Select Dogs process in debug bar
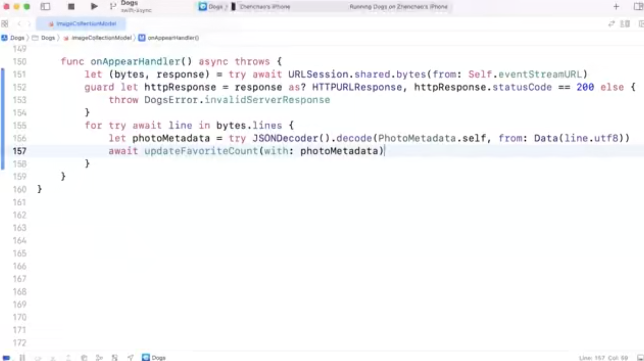Screen dimensions: 644x361 154,357
